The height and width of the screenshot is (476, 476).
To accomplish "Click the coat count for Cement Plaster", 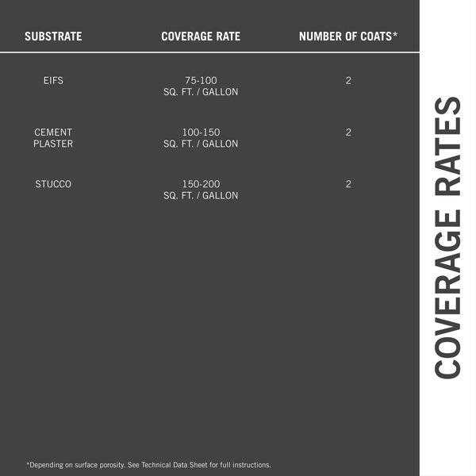I will pos(348,132).
